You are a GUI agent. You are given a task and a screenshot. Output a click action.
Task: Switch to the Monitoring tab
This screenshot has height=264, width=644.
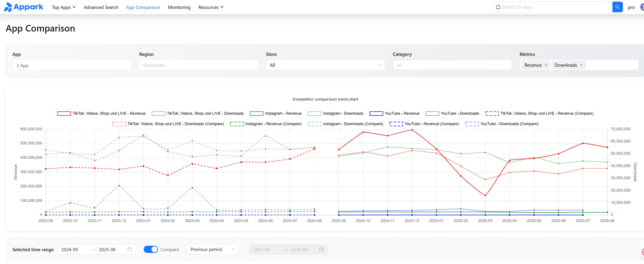point(179,7)
